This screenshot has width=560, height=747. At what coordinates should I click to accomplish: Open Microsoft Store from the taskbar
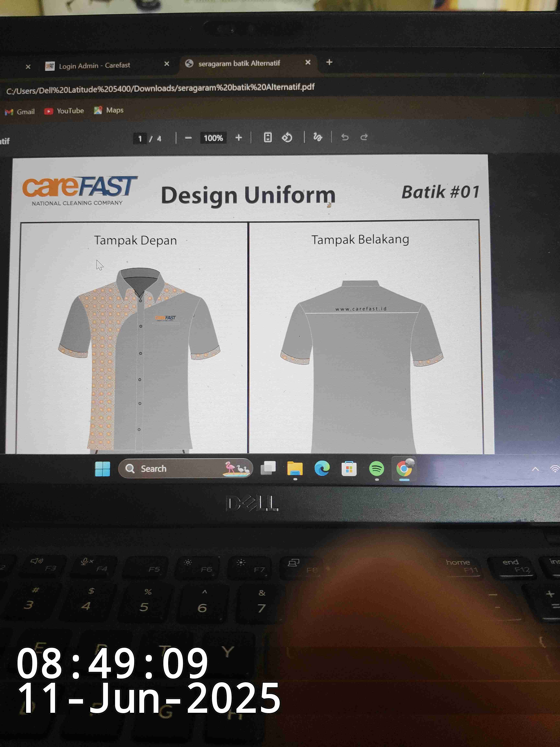349,469
